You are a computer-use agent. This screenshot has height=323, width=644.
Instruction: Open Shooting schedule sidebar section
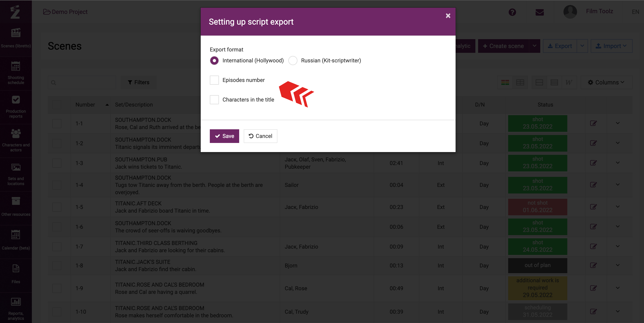(16, 73)
